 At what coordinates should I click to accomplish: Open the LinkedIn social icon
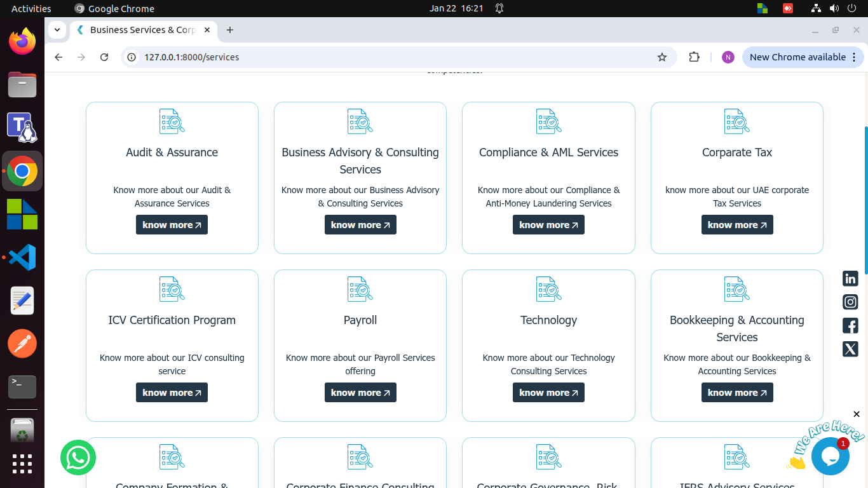click(x=850, y=278)
